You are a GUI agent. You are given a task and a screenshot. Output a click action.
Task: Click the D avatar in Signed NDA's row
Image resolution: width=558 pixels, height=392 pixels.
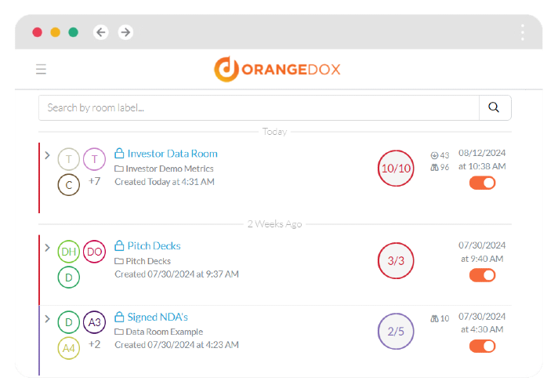click(x=69, y=322)
